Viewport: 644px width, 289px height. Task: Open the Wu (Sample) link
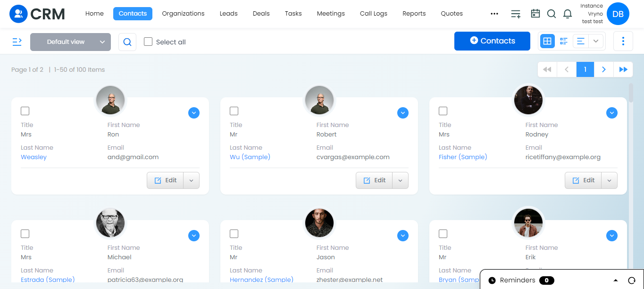[x=250, y=157]
